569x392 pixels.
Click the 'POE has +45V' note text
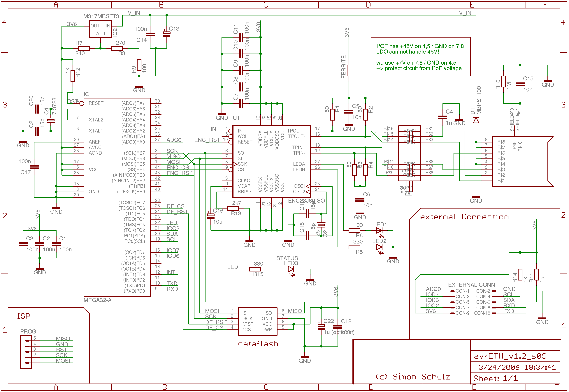tap(420, 46)
